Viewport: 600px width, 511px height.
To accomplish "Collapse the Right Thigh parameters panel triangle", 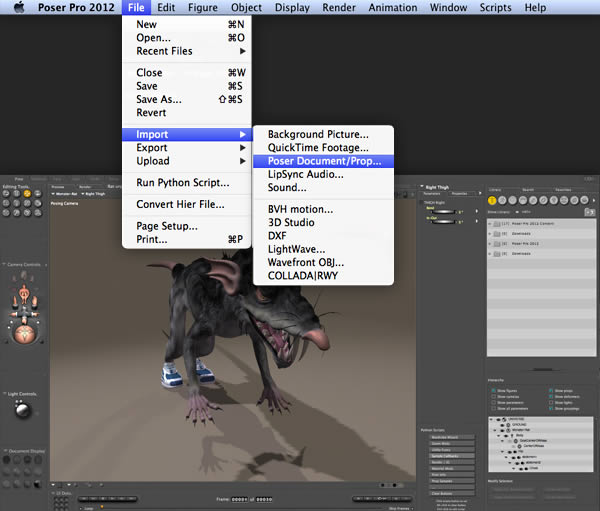I will [422, 187].
